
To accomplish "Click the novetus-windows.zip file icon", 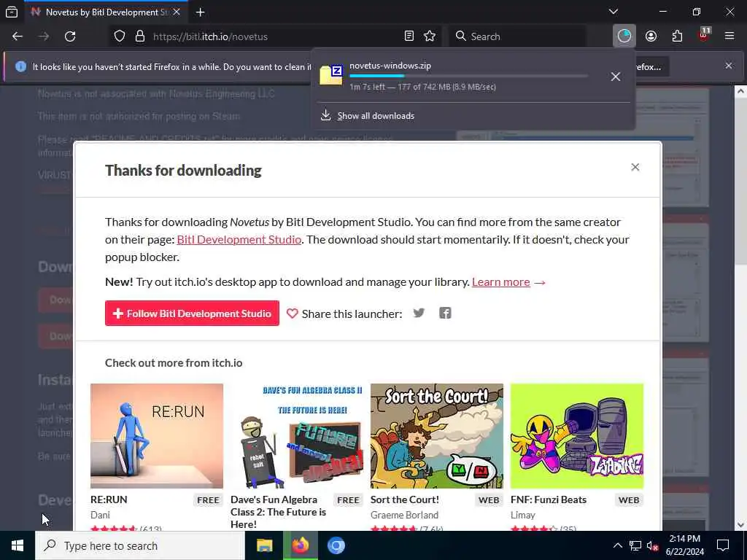I will (x=331, y=75).
